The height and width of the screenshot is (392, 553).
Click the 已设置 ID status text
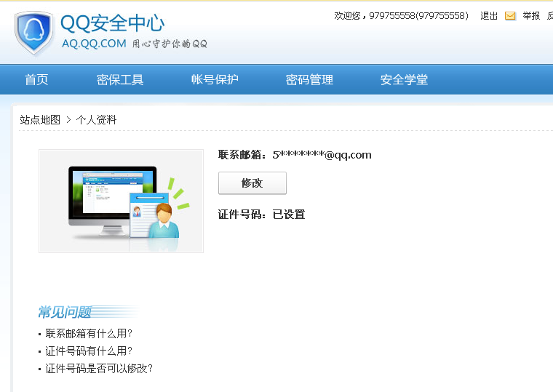tap(289, 215)
